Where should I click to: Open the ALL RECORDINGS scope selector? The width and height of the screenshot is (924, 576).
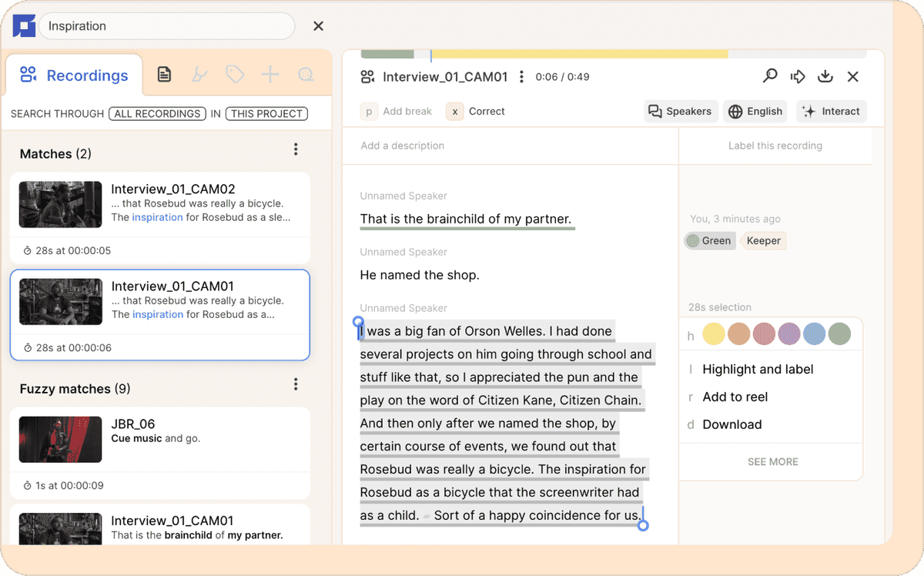click(157, 113)
